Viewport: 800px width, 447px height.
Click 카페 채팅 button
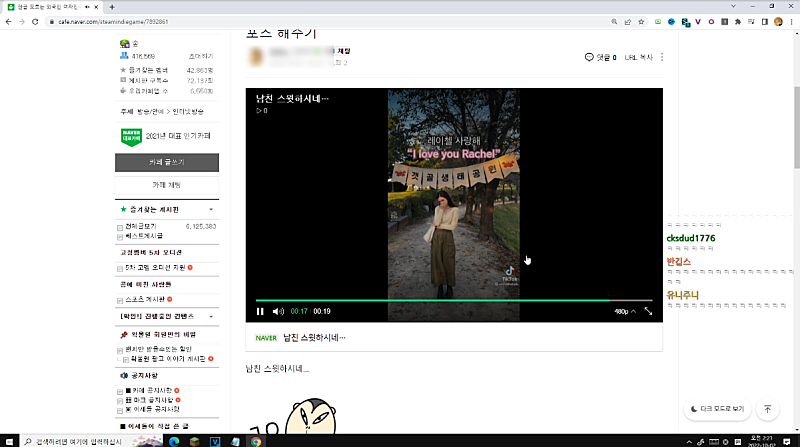click(167, 185)
